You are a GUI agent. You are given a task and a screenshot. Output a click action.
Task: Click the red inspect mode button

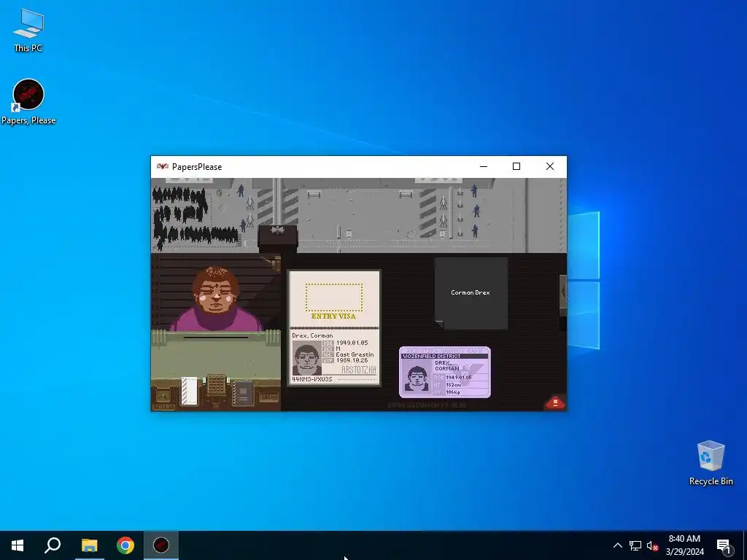[555, 402]
